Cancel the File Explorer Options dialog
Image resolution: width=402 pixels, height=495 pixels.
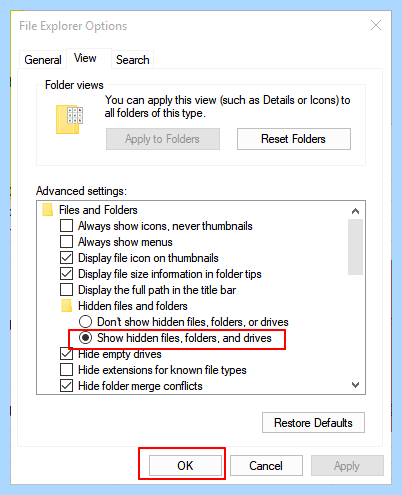point(266,465)
